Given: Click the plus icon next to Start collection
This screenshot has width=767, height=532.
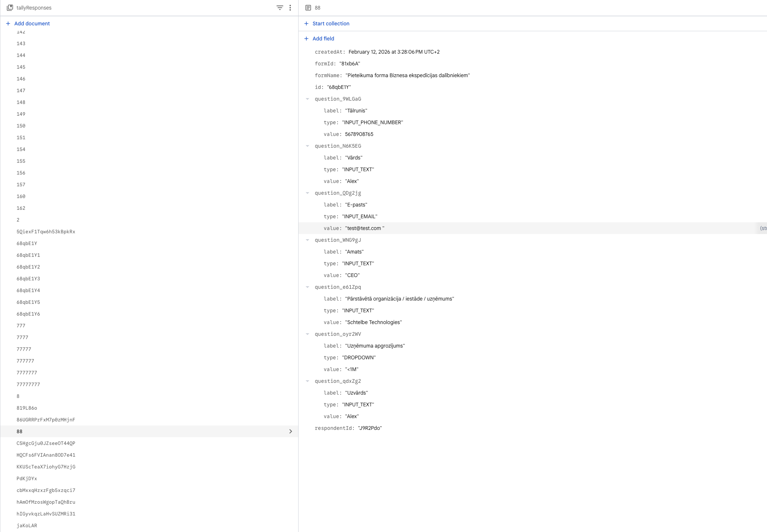Looking at the screenshot, I should [306, 24].
